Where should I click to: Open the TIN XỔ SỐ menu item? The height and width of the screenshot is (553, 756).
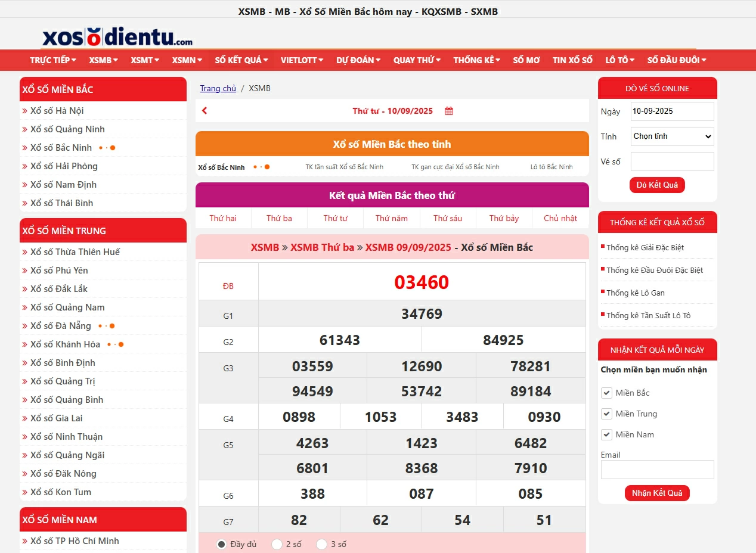pos(572,60)
